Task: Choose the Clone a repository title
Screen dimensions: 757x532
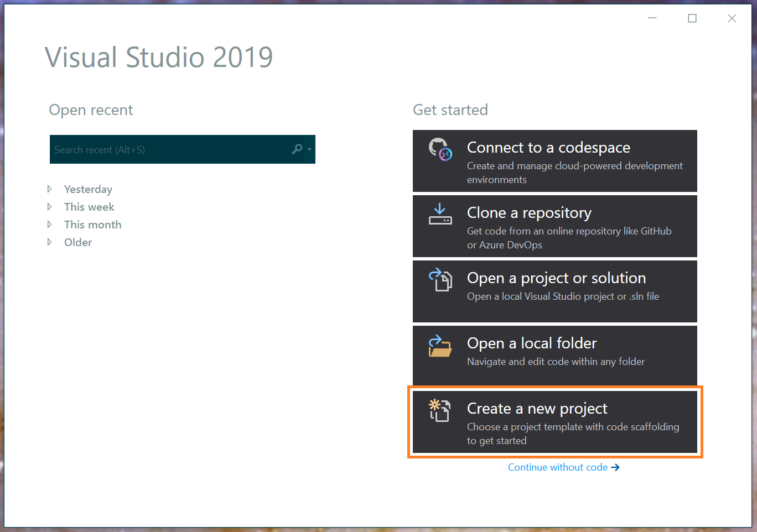Action: 529,213
